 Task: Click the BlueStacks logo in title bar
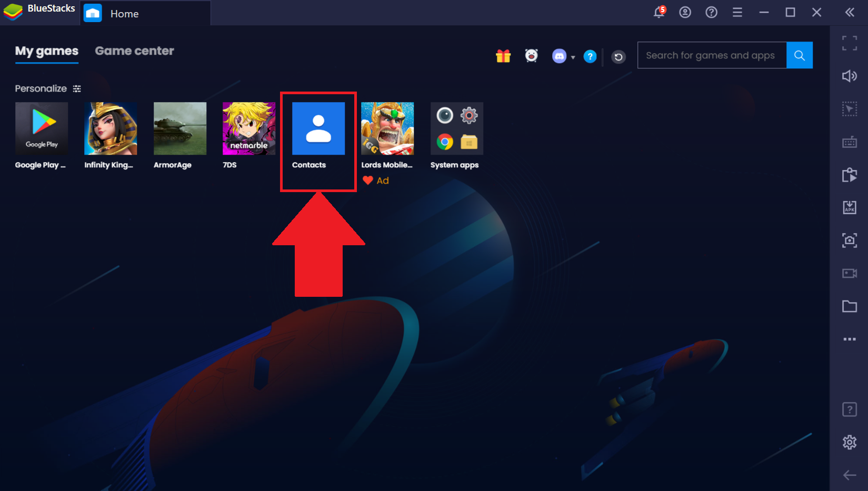coord(13,12)
